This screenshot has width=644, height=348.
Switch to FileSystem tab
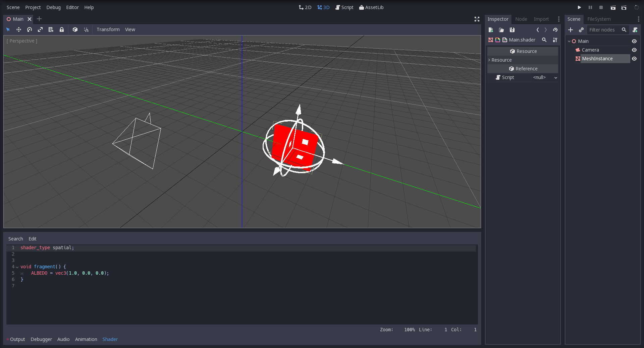[599, 19]
